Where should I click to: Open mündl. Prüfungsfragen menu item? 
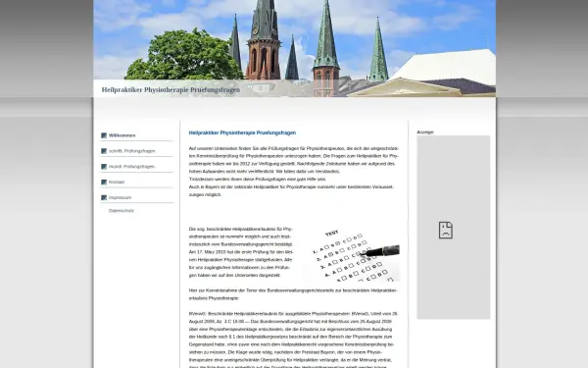131,167
